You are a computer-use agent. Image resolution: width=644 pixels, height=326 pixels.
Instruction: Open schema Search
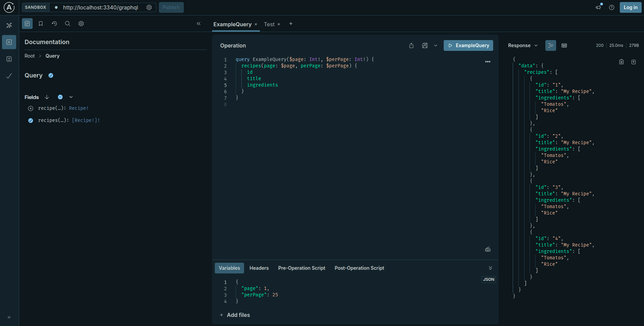click(x=67, y=24)
